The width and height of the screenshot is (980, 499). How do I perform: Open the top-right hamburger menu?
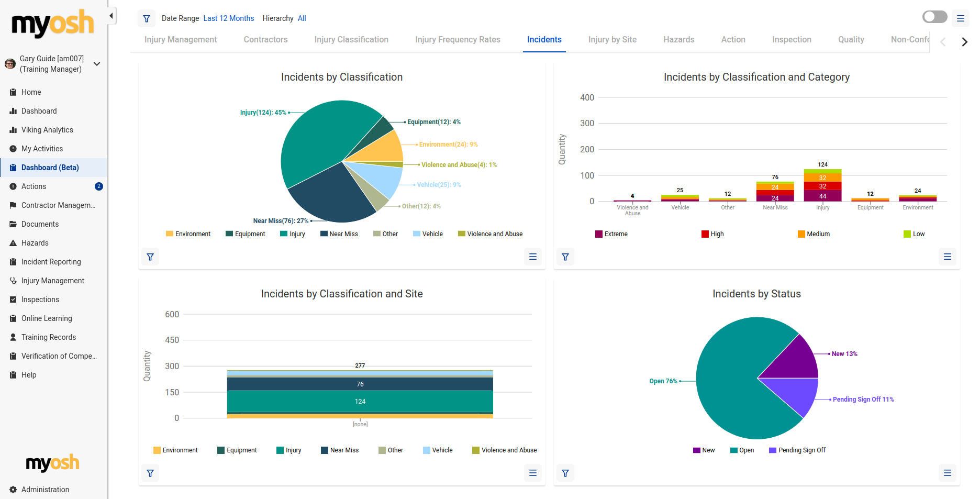tap(960, 18)
